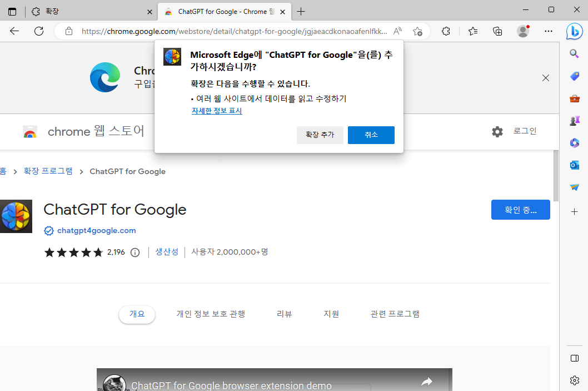Dismiss the Edge banner with X

coord(546,78)
